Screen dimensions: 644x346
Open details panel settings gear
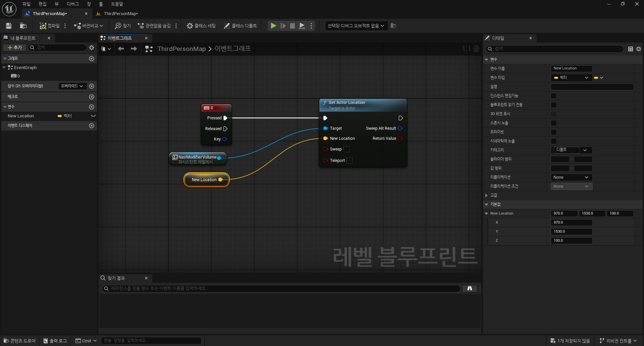pos(639,49)
